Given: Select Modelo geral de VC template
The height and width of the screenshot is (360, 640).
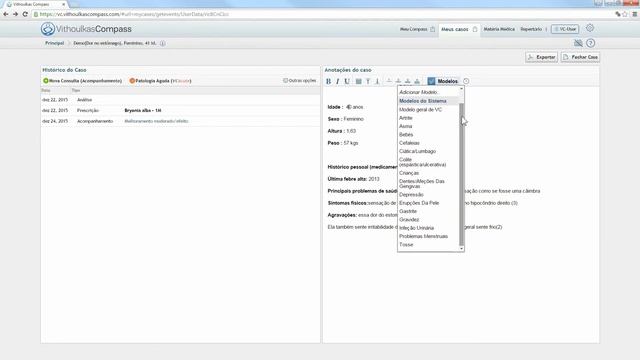Looking at the screenshot, I should coord(420,109).
